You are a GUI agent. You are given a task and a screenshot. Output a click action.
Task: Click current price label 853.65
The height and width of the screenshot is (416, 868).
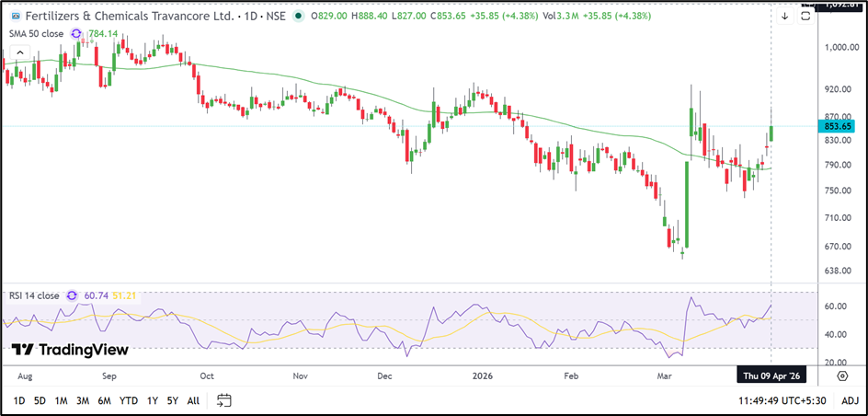point(840,126)
